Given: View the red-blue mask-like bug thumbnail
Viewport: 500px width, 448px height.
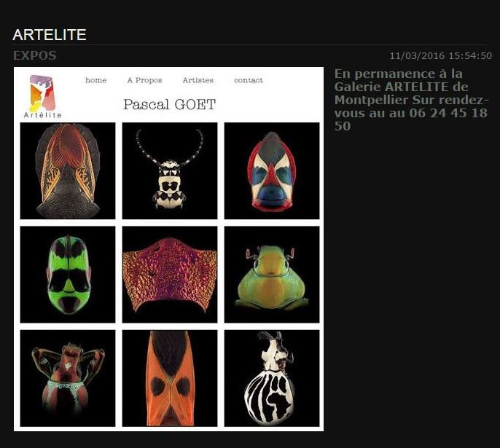Looking at the screenshot, I should [x=272, y=170].
